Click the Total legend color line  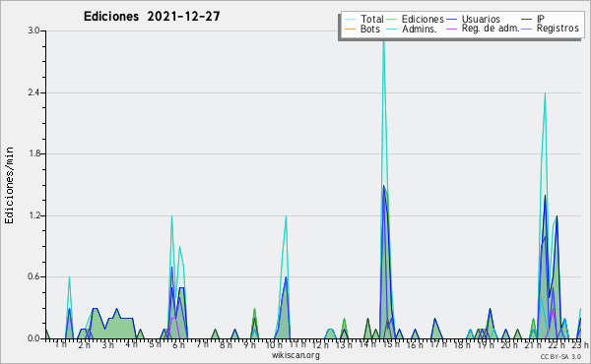(x=350, y=20)
